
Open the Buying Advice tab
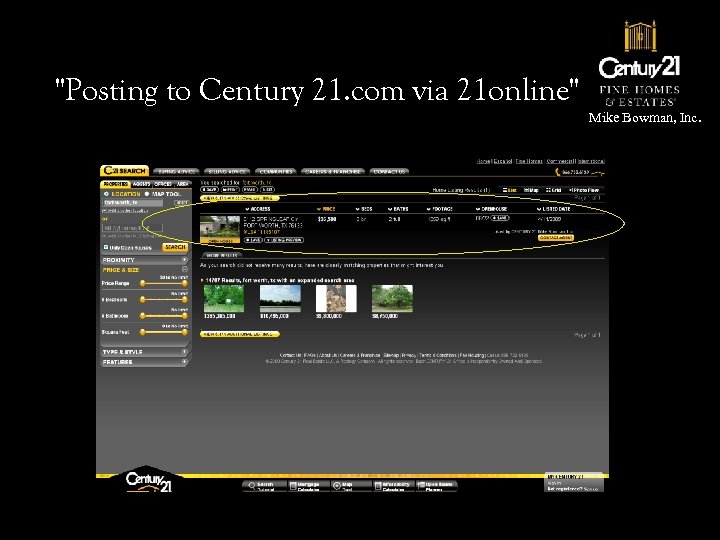pyautogui.click(x=176, y=172)
